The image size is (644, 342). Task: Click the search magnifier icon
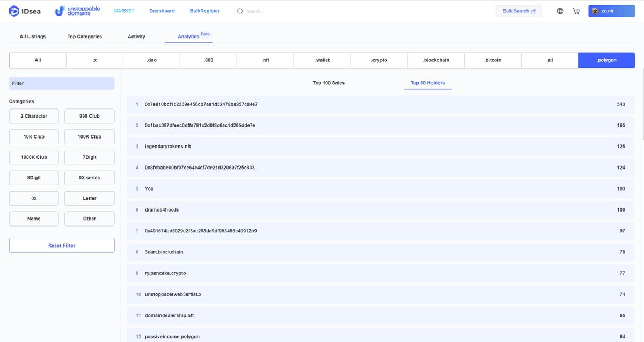239,10
